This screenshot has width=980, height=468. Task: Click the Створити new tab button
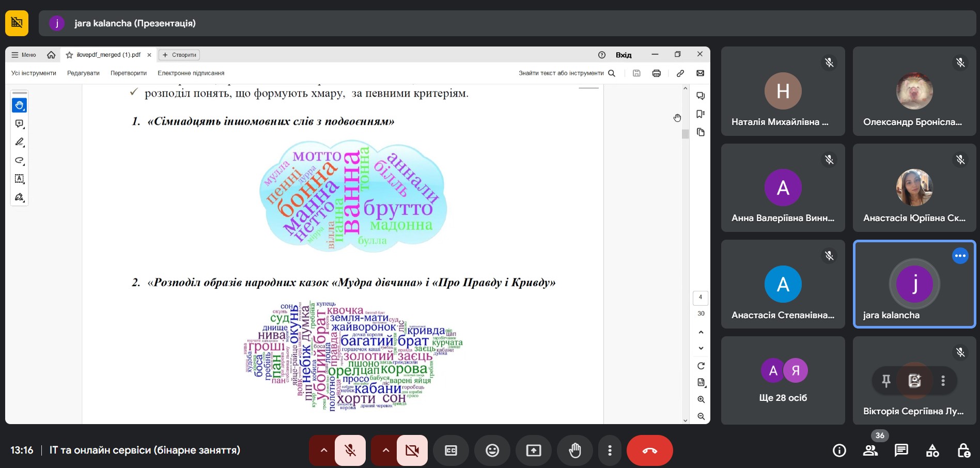[x=179, y=55]
